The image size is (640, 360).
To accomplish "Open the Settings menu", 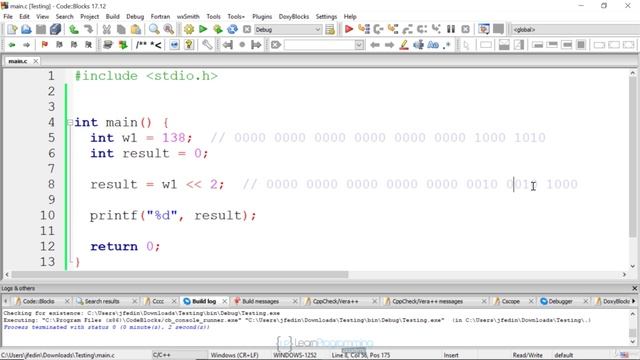I will 326,16.
